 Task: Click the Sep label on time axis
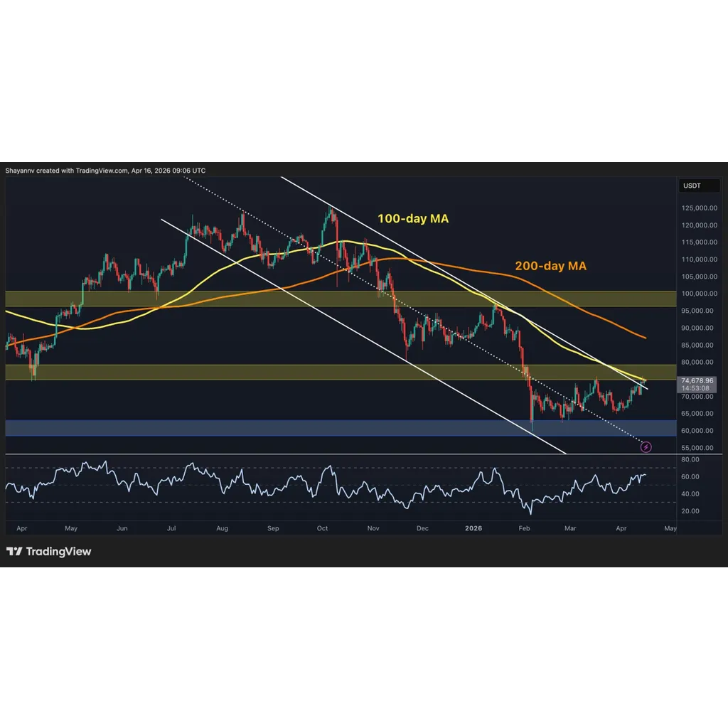tap(273, 528)
